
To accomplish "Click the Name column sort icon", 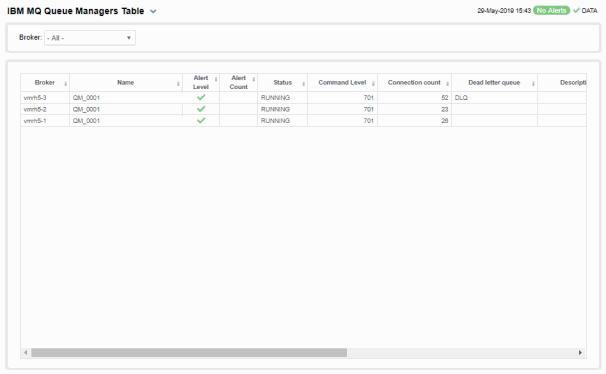I will click(178, 84).
